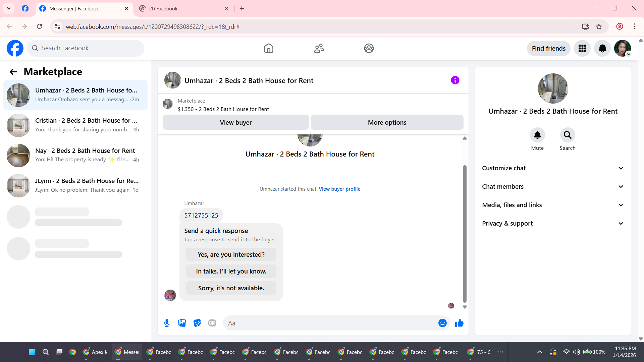
Task: Expand Media, files and links section
Action: coord(553,205)
